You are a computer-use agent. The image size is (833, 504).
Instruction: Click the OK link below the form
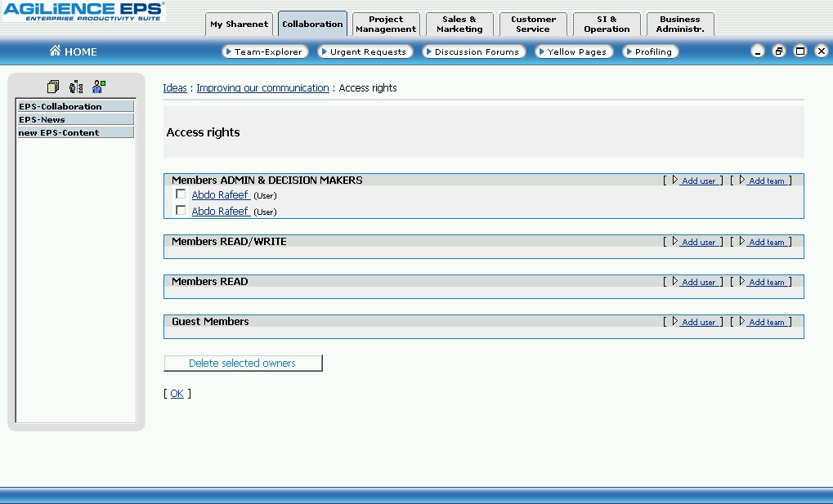(x=177, y=394)
